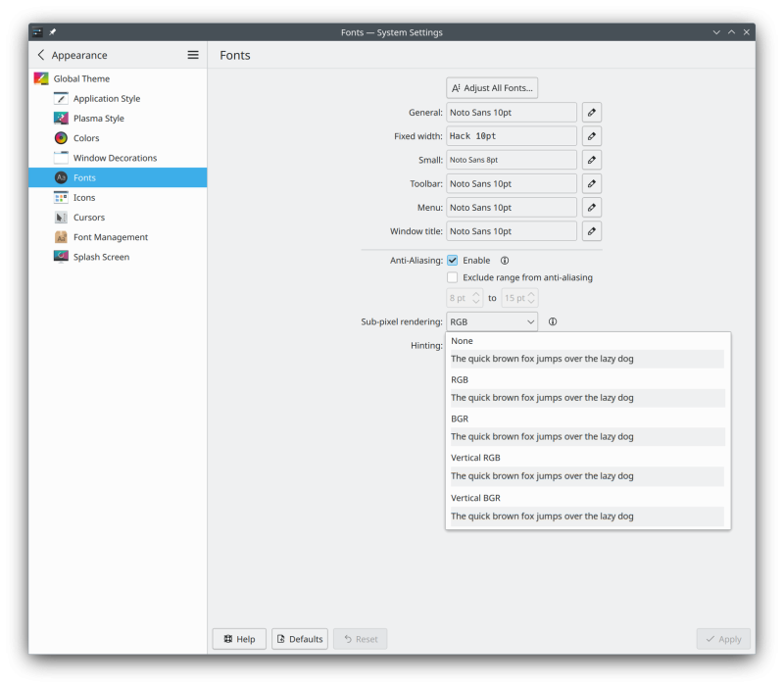Edit the Small font with pencil button

pyautogui.click(x=592, y=160)
